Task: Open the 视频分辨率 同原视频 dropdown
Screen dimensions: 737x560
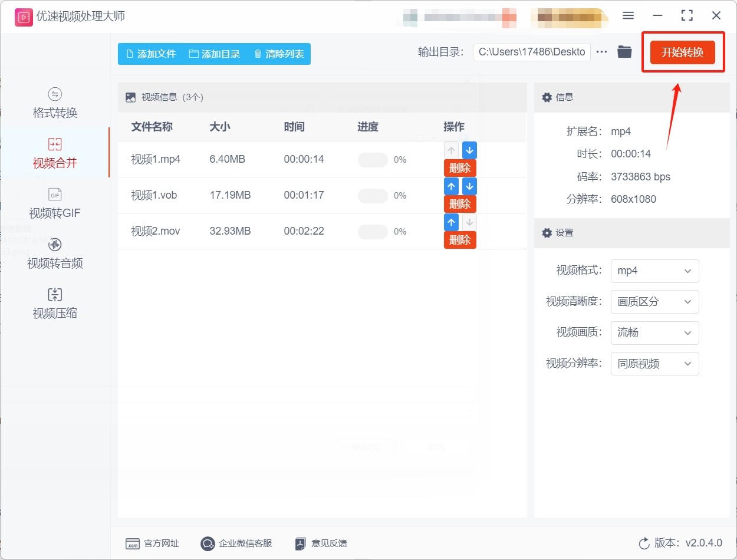Action: [654, 364]
